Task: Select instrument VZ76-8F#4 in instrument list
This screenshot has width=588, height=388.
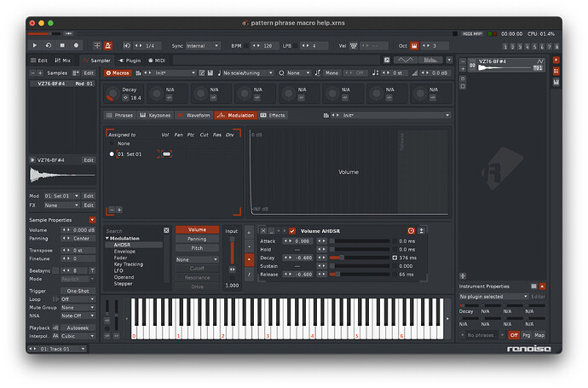Action: click(x=506, y=65)
